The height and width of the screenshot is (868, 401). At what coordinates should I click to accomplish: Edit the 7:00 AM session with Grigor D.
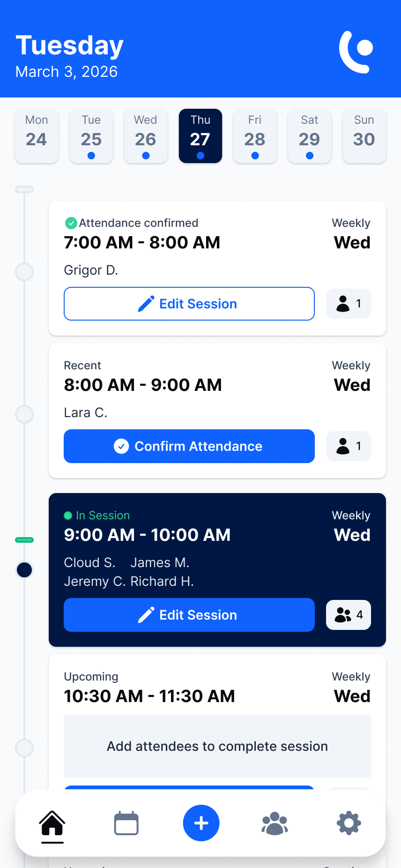[189, 304]
